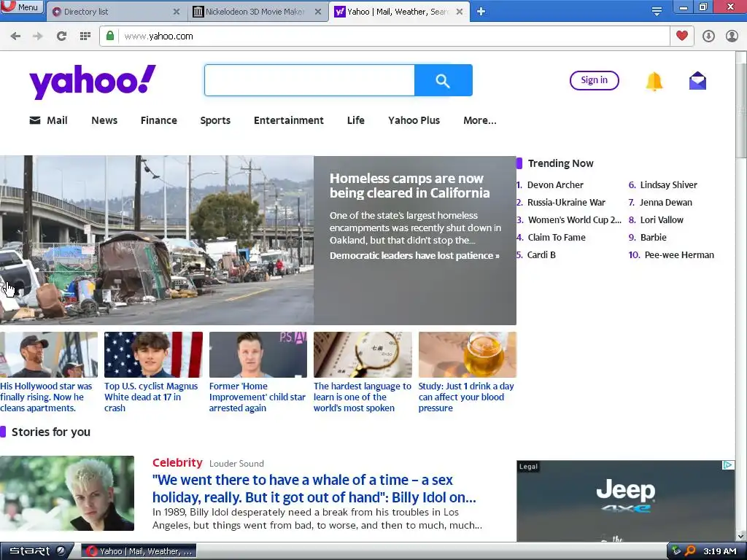Click the Jeep 4xe advertisement
747x560 pixels.
(625, 501)
